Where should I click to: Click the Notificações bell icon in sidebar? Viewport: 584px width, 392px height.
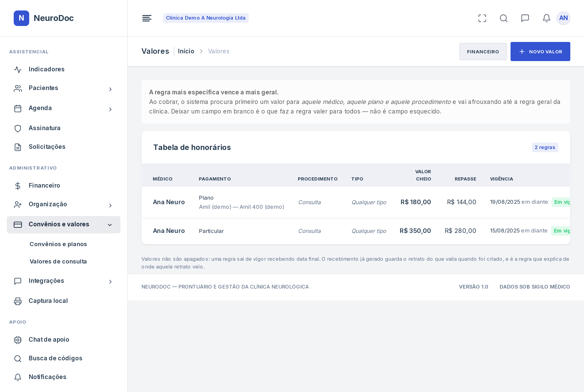18,377
